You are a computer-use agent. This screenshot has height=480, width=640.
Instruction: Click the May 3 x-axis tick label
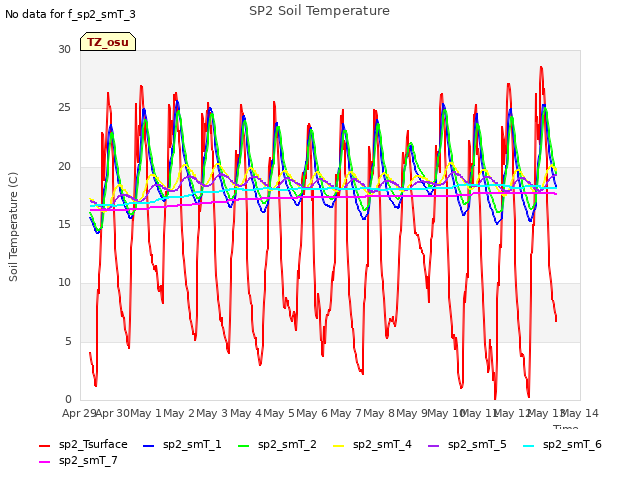point(212,413)
